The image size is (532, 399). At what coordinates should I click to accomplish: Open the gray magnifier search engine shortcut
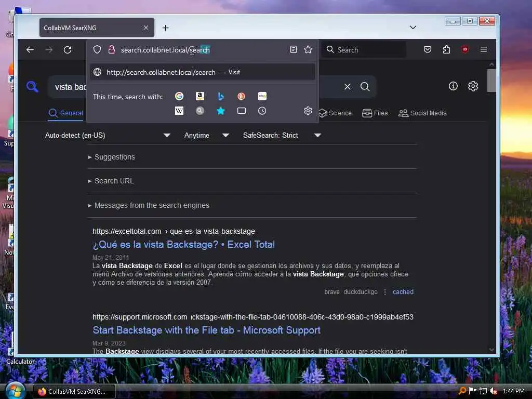click(200, 111)
